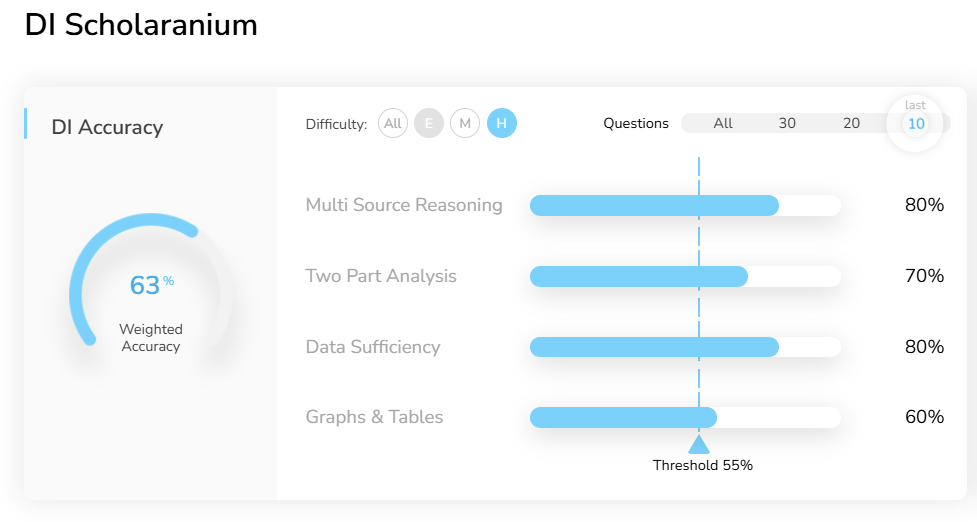Screen dimensions: 977x522
Task: Select the Easy (E) difficulty filter
Action: [x=429, y=124]
